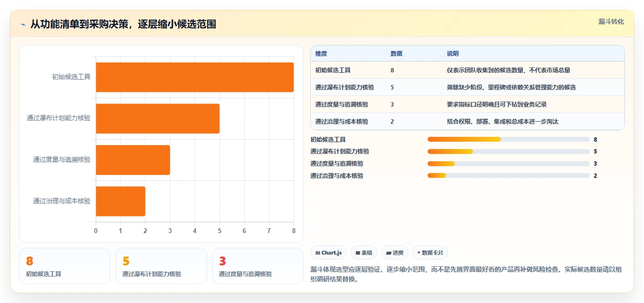Click the 通过治理与成本核验 chart bar
This screenshot has height=303, width=644.
pyautogui.click(x=120, y=201)
